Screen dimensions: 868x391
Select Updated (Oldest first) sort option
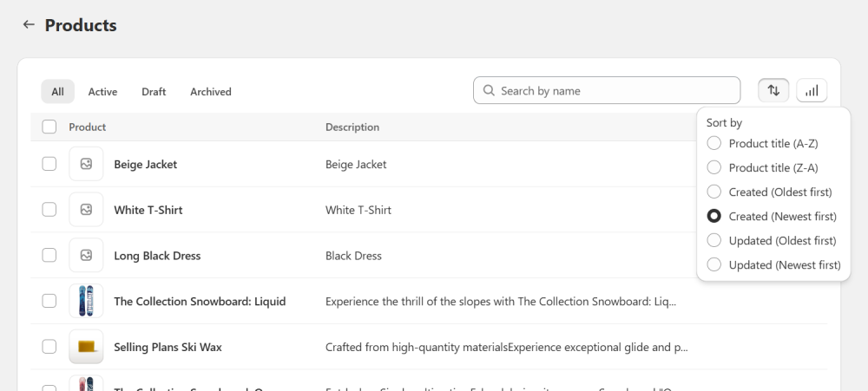click(772, 240)
